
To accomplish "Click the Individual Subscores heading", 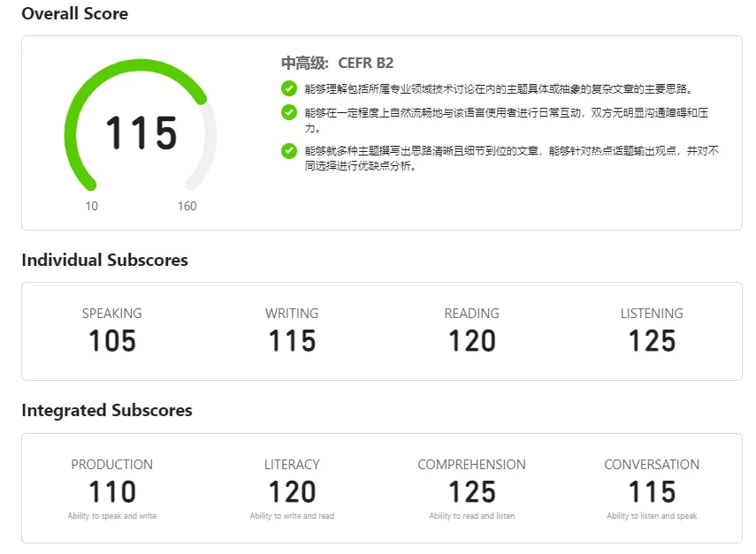I will [x=104, y=260].
